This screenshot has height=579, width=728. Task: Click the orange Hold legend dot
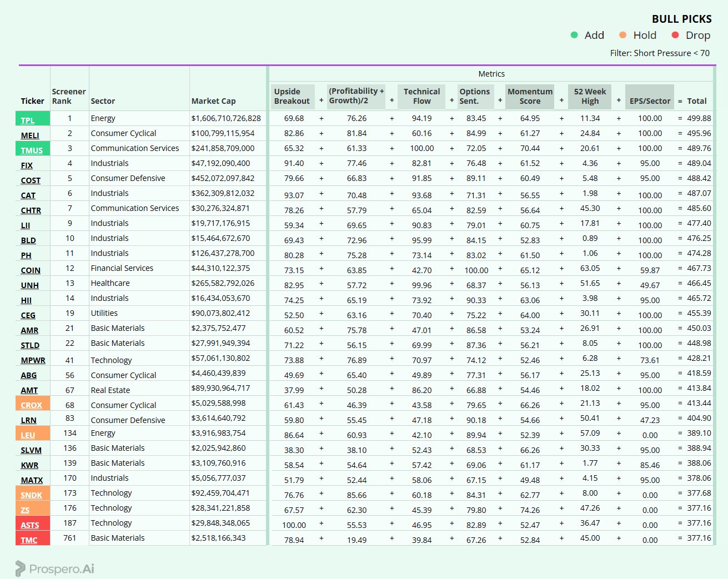click(x=623, y=35)
